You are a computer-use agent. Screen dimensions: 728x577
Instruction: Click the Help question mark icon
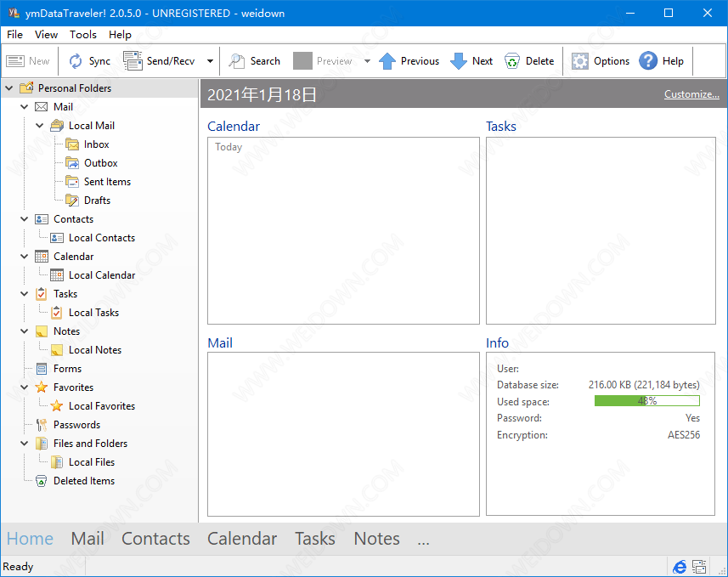pos(648,61)
